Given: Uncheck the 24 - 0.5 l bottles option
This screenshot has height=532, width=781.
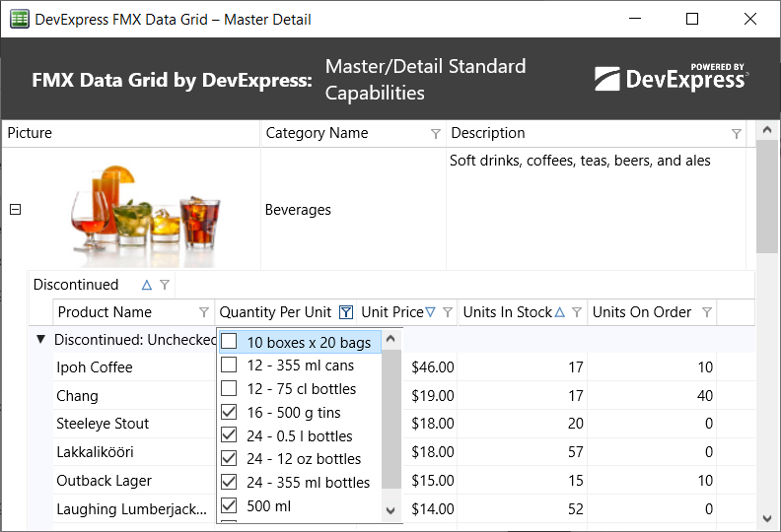Looking at the screenshot, I should coord(229,434).
